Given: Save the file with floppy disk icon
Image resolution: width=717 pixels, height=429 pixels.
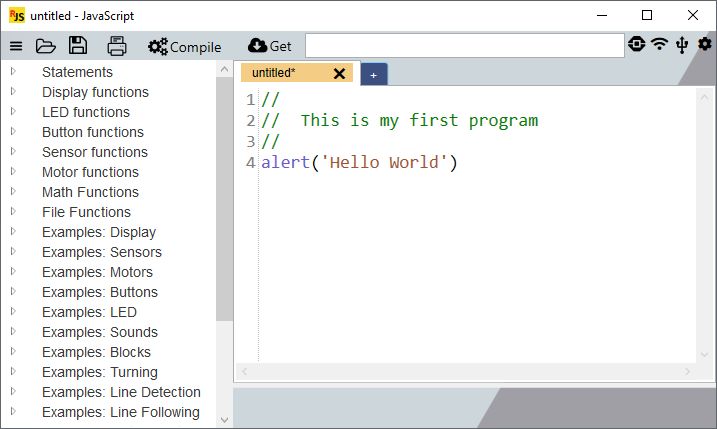Looking at the screenshot, I should (x=78, y=45).
